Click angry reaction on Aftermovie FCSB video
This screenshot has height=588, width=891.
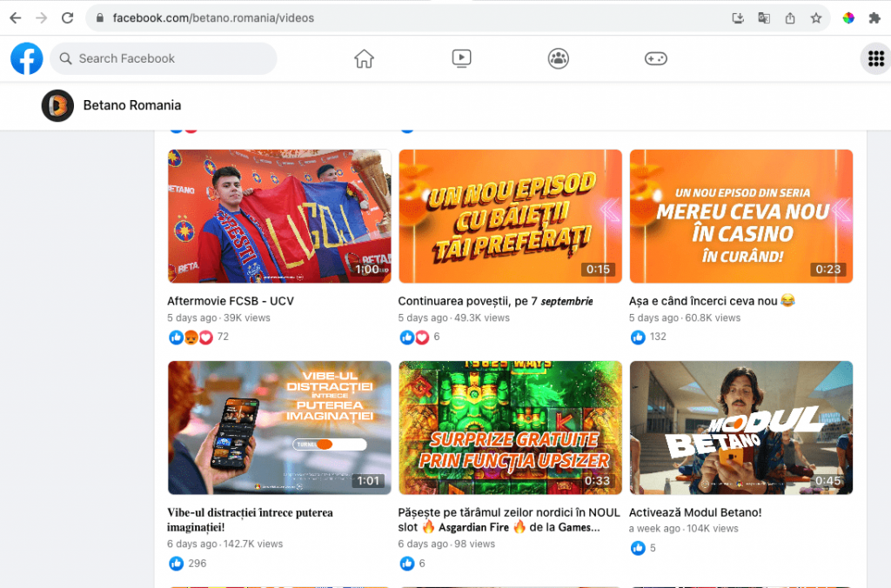tap(191, 337)
